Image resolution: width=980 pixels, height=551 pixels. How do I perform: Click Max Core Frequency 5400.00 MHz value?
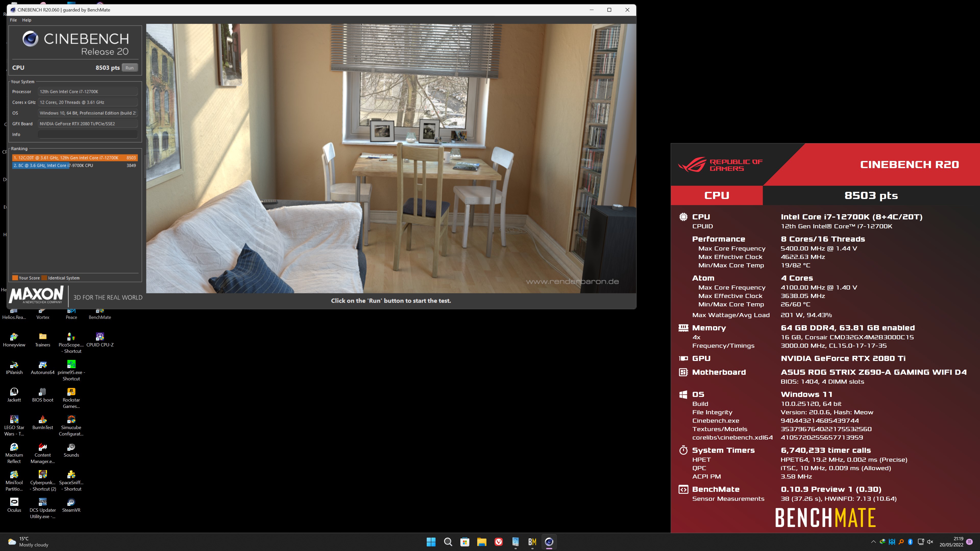point(819,248)
